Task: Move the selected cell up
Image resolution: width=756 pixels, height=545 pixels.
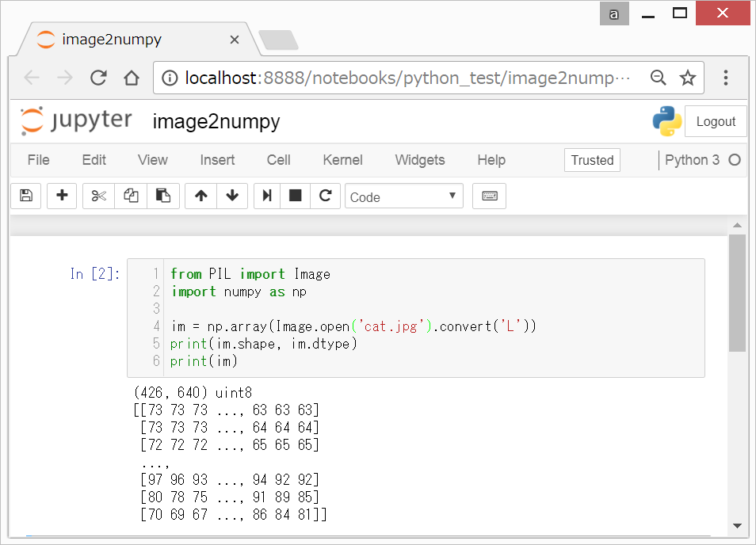Action: pyautogui.click(x=201, y=196)
